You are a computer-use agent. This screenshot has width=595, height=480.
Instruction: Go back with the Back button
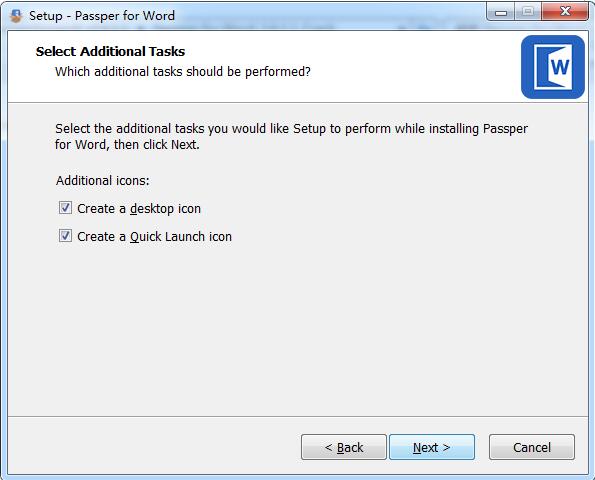pyautogui.click(x=344, y=447)
